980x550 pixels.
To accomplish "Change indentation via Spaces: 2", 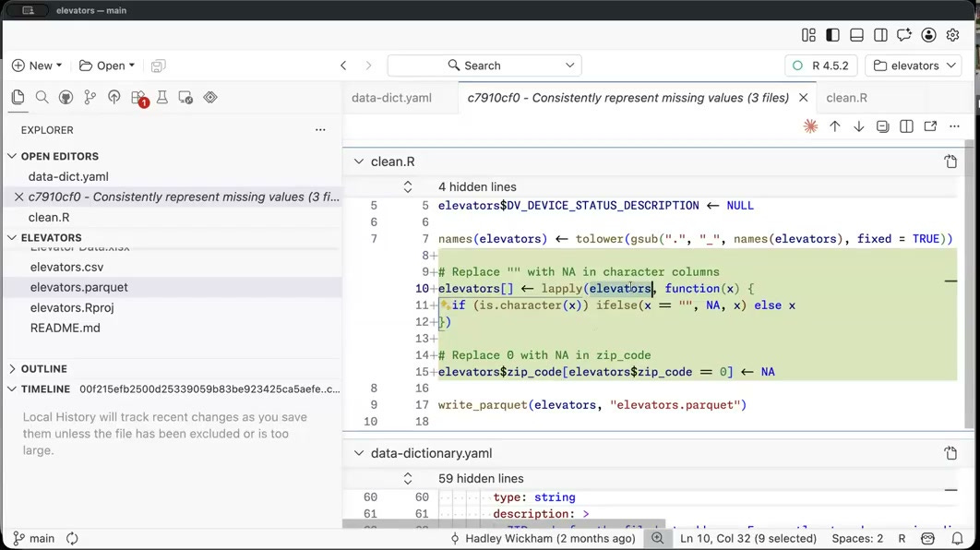I will pyautogui.click(x=857, y=538).
